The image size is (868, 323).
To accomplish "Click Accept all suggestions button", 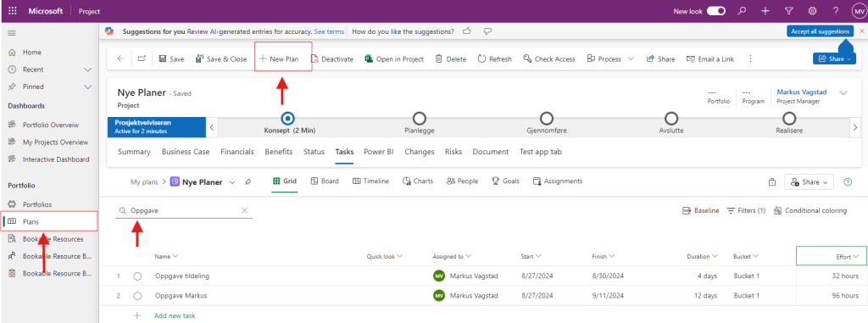I will (820, 31).
